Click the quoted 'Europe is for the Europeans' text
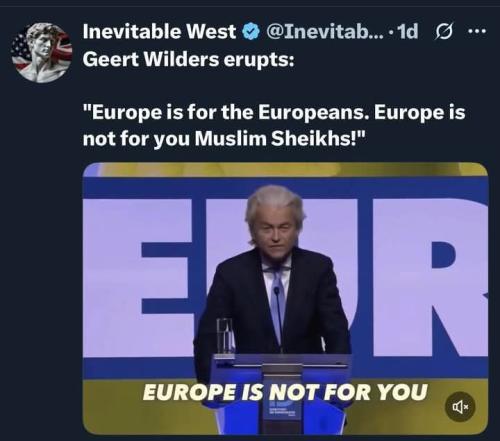The width and height of the screenshot is (500, 441). coord(274,125)
